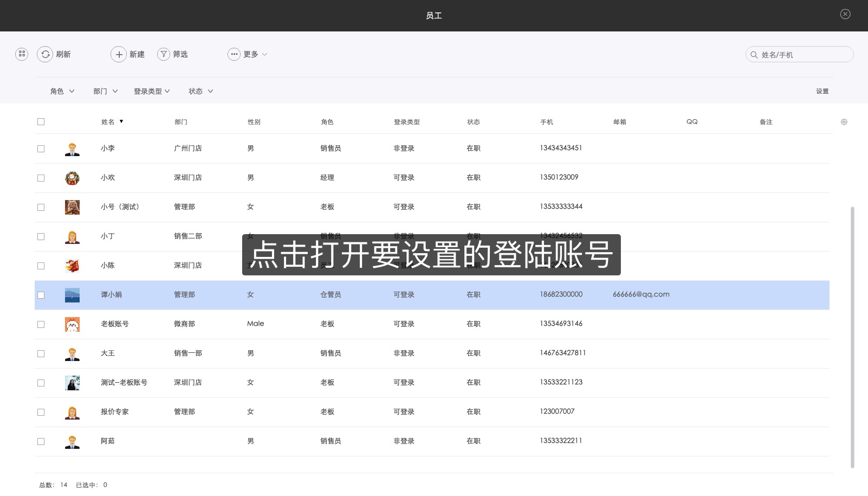
Task: Click 老板账号 avatar thumbnail
Action: (72, 324)
